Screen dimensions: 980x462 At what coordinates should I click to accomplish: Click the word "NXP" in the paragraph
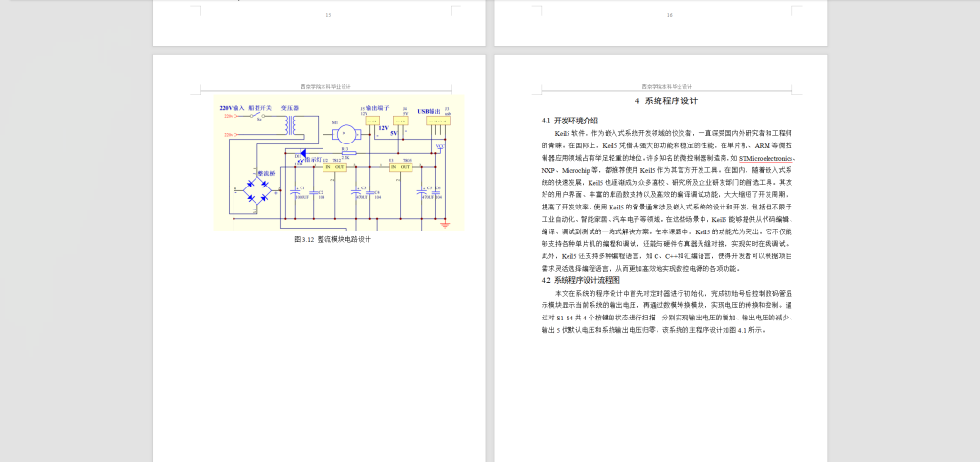click(548, 170)
